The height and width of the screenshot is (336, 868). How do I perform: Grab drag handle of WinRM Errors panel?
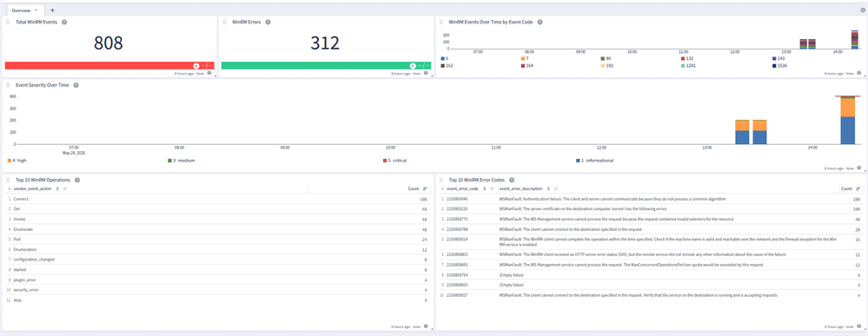225,23
